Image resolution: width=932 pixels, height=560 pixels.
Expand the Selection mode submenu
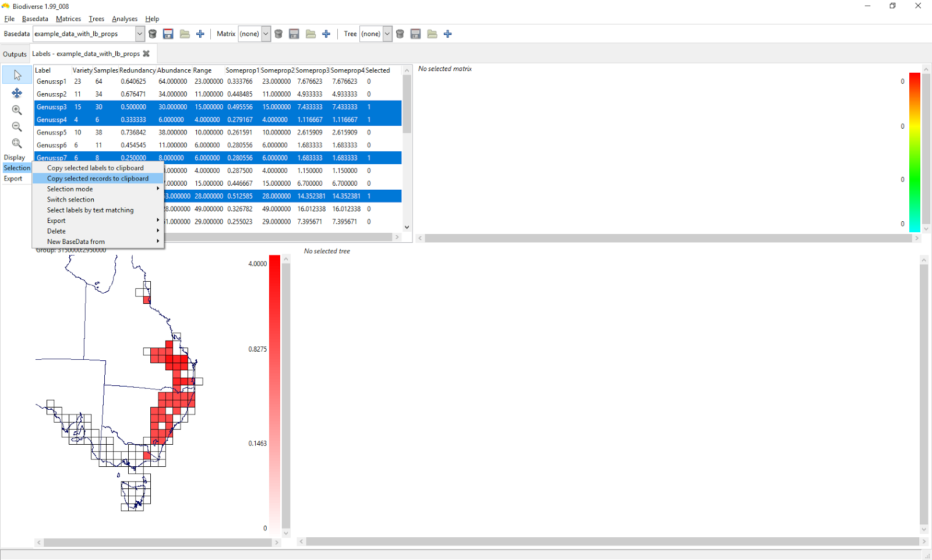click(x=70, y=189)
